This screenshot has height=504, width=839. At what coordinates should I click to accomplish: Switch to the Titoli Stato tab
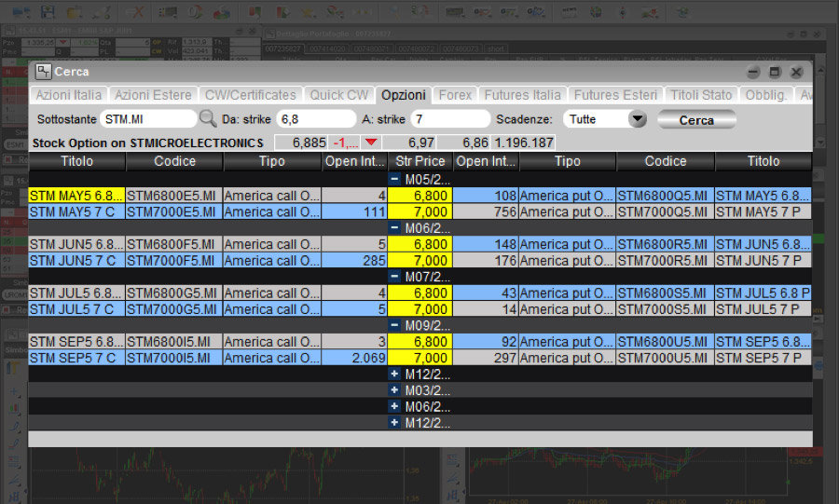[701, 95]
